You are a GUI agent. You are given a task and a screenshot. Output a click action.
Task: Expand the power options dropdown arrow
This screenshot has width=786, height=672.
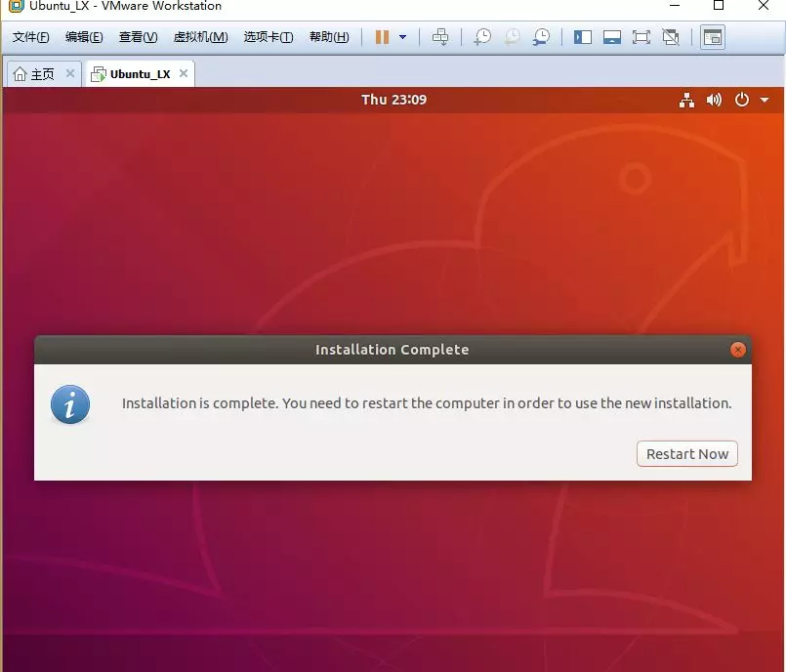tap(402, 37)
